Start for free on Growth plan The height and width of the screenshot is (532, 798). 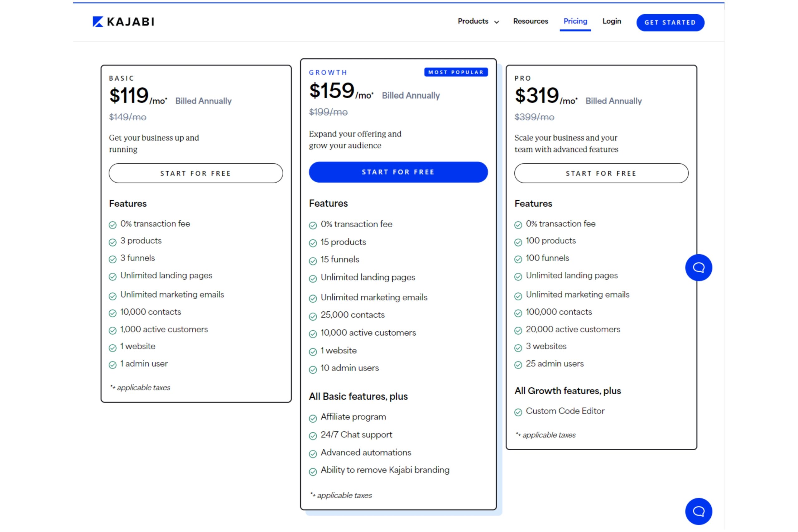[x=398, y=172]
